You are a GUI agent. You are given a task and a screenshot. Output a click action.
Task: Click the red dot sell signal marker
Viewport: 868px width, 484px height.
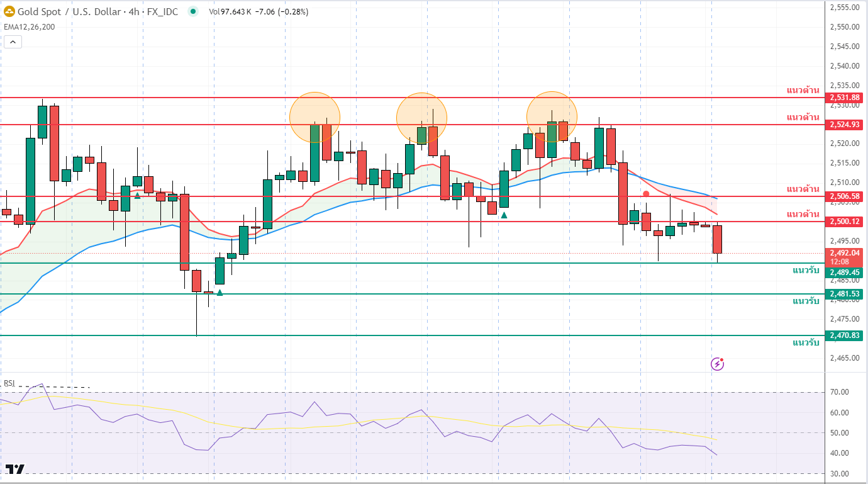[646, 194]
